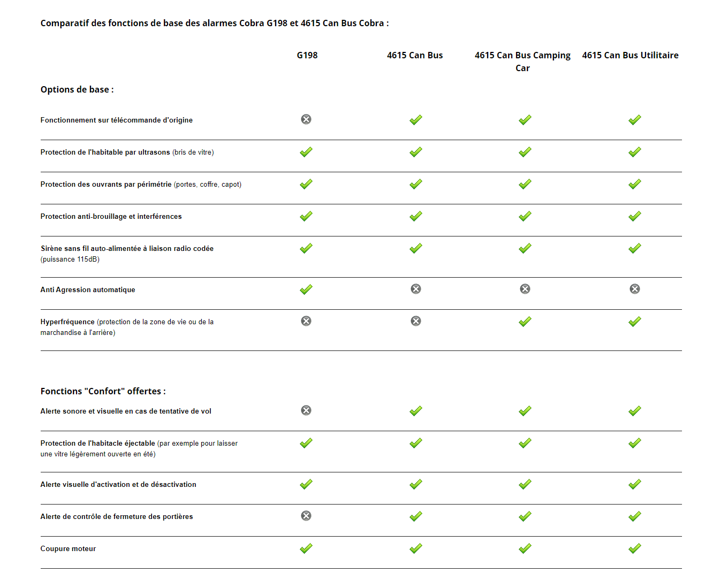Click G198 cross for Alerte sonore et visuelle

[x=306, y=410]
